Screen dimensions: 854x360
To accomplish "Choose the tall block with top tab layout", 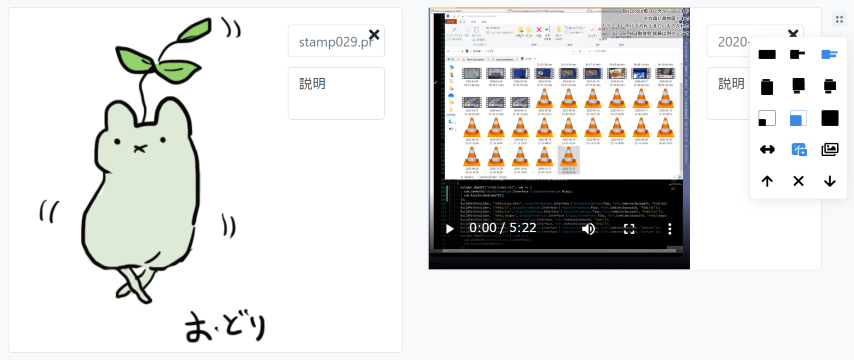I will pyautogui.click(x=767, y=87).
